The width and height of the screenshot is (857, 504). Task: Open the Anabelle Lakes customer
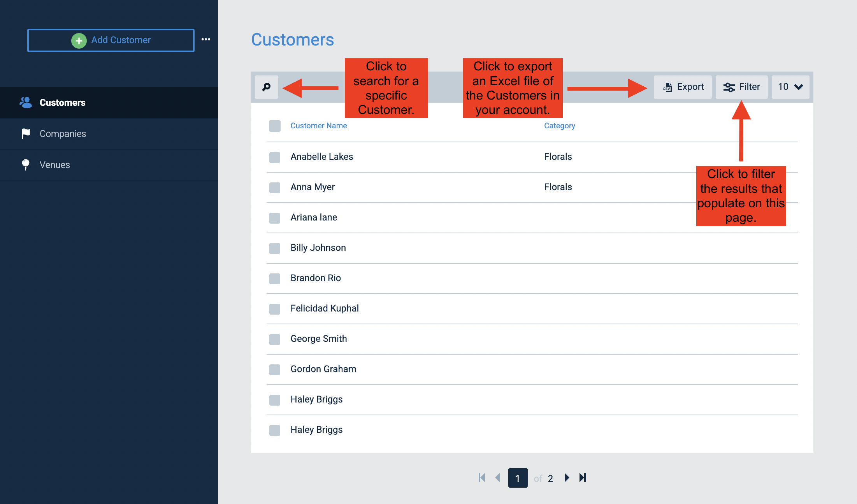322,157
